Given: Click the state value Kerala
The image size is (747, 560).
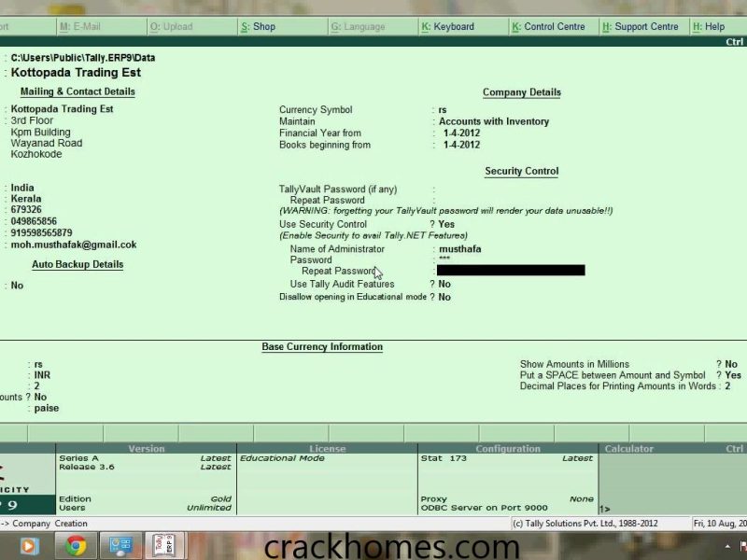Looking at the screenshot, I should point(26,199).
